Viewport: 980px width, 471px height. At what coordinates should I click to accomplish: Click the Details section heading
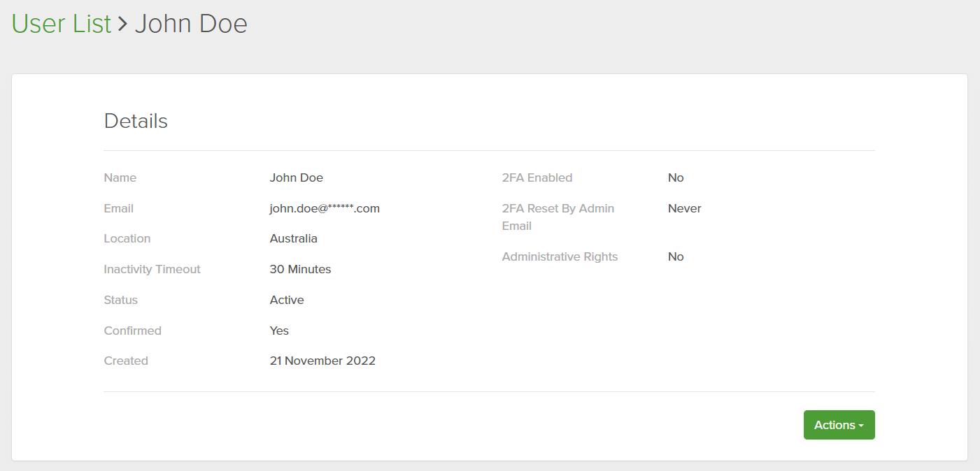(x=136, y=121)
